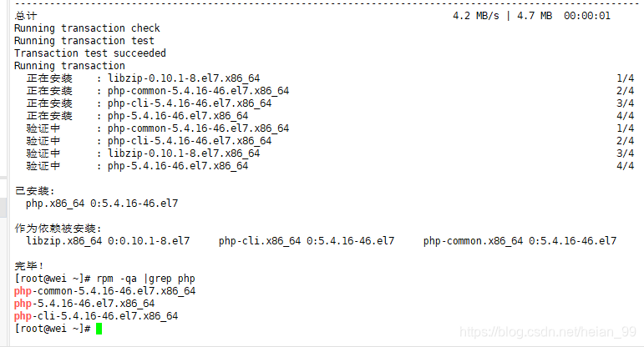This screenshot has height=347, width=644.
Task: Click the php.x86_64 0:5.4.16-46.el7 installed entry
Action: click(x=102, y=204)
